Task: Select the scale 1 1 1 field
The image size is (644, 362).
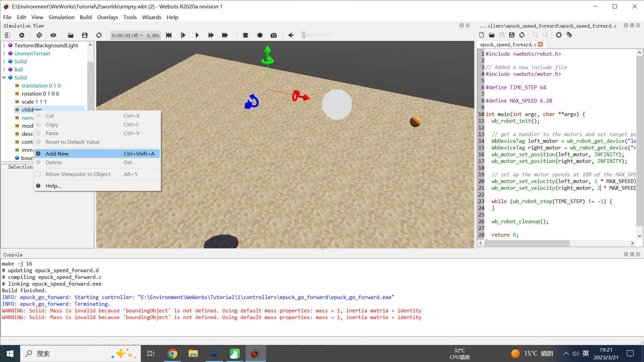Action: (34, 102)
